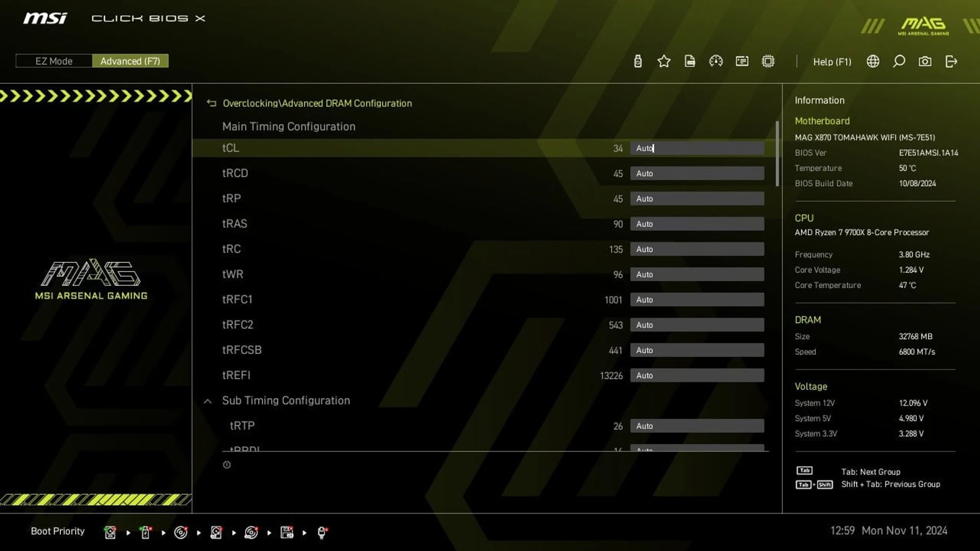Click the BIOS Build Date 10/08/2024
Viewport: 980px width, 551px height.
[x=917, y=183]
